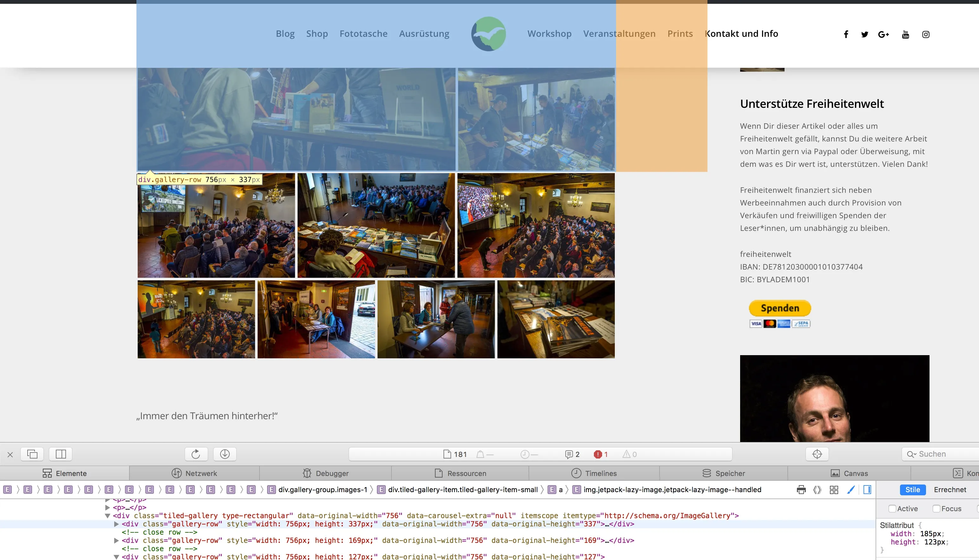Expand the first gallery-row div node

pos(116,524)
